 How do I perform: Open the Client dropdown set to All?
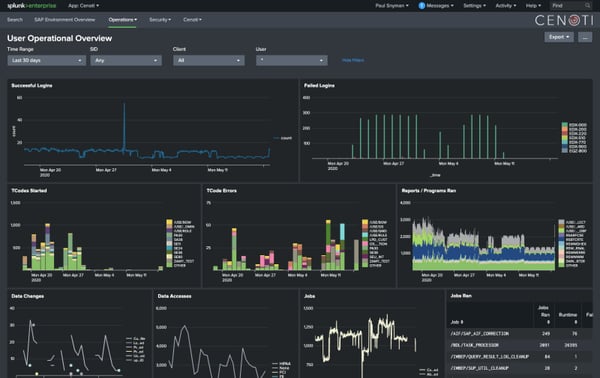click(209, 60)
